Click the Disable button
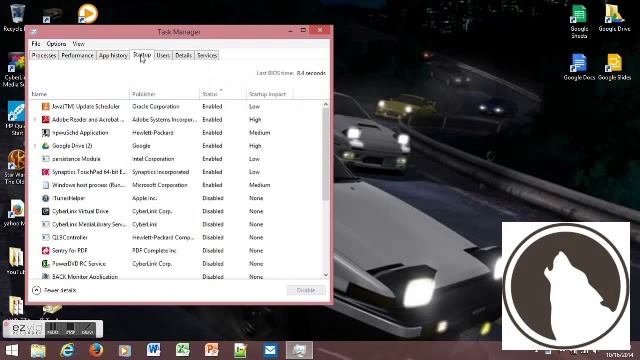Viewport: 640px width, 360px height. click(306, 290)
